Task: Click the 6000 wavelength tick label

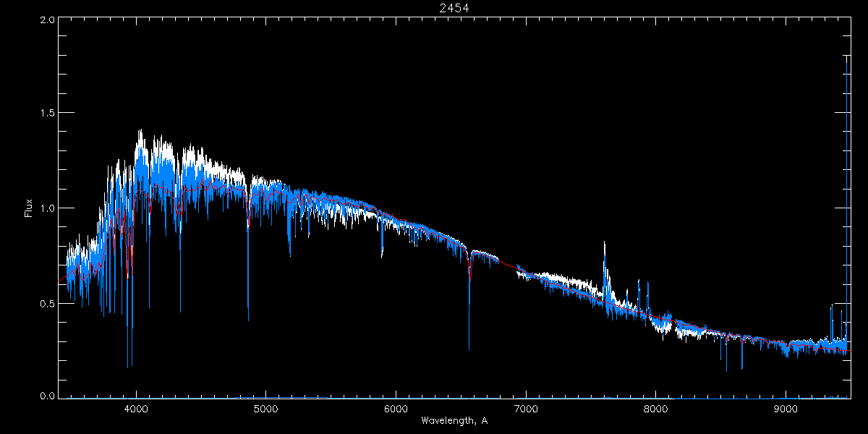Action: click(x=396, y=409)
